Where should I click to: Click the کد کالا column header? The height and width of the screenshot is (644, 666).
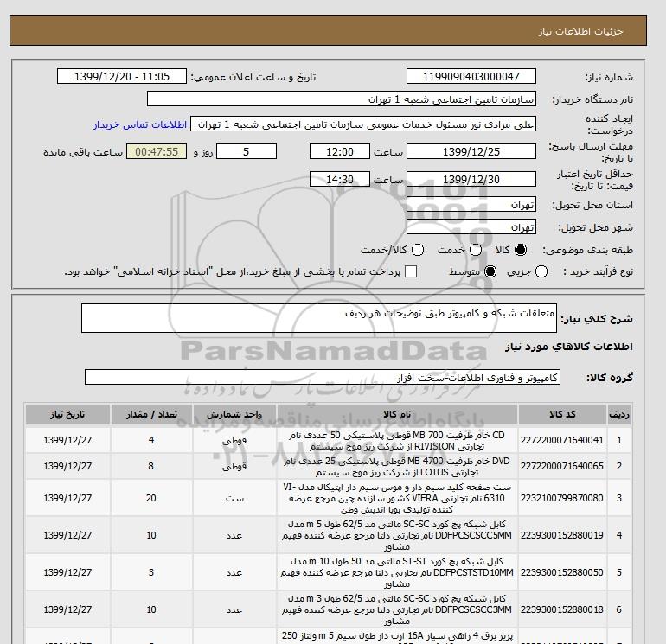562,414
